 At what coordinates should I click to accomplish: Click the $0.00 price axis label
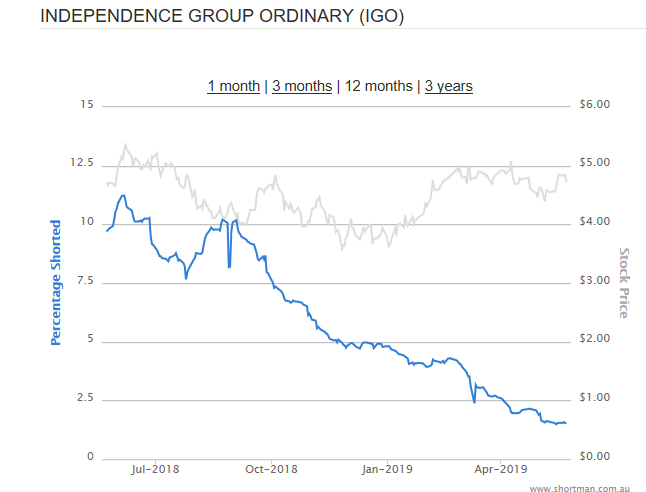pos(595,457)
